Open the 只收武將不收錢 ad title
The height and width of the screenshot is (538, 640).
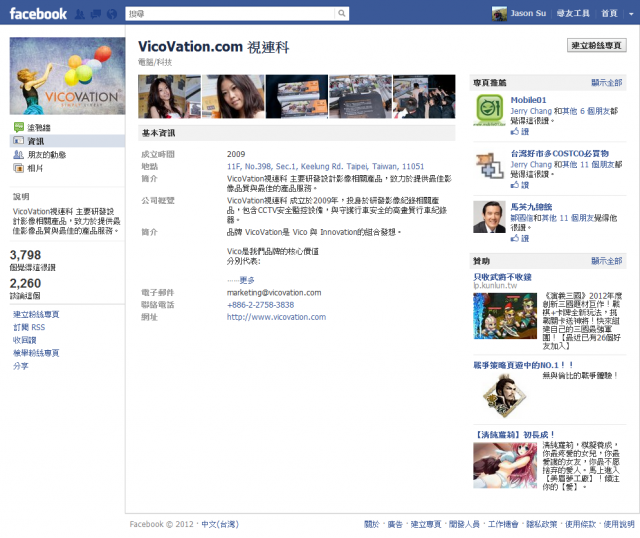(x=502, y=277)
